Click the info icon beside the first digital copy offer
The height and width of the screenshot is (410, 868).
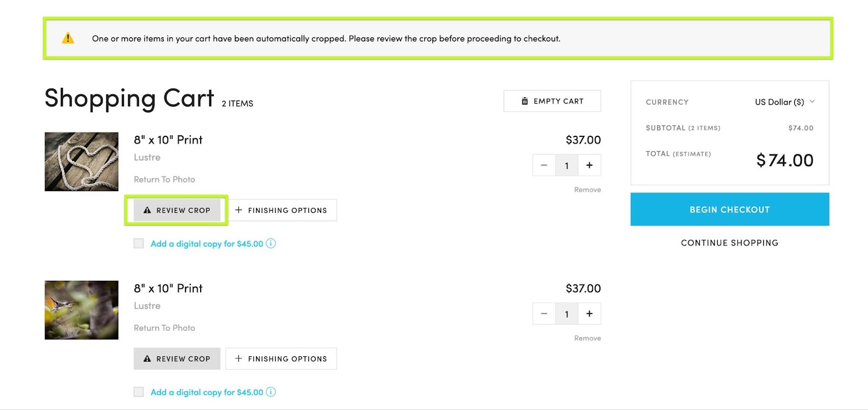point(271,243)
